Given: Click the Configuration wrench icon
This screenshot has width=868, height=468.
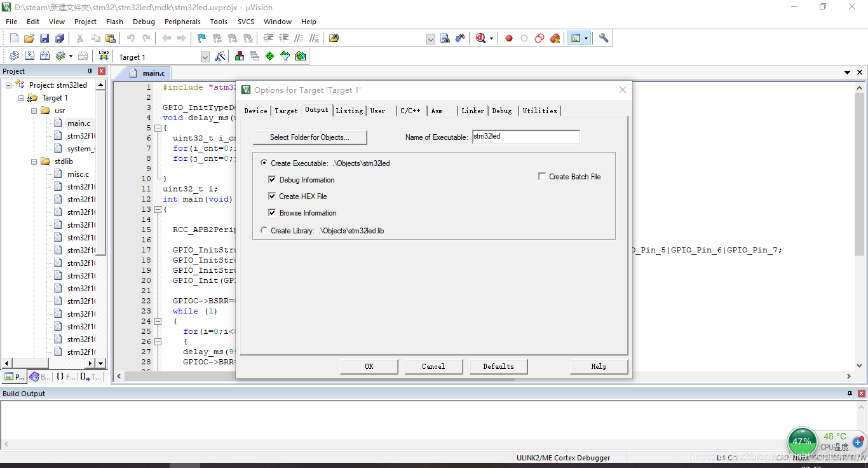Looking at the screenshot, I should pyautogui.click(x=604, y=38).
